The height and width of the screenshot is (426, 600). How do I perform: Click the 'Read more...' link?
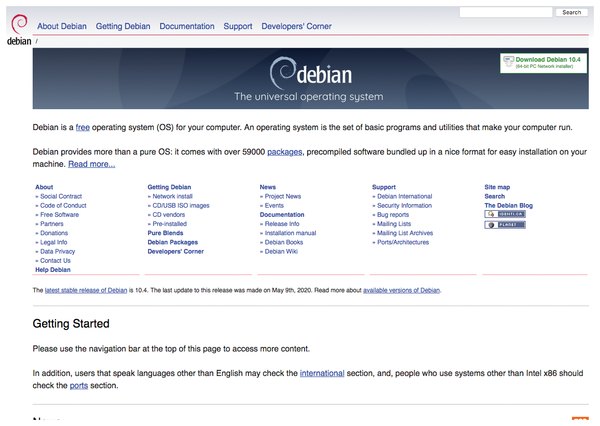91,164
